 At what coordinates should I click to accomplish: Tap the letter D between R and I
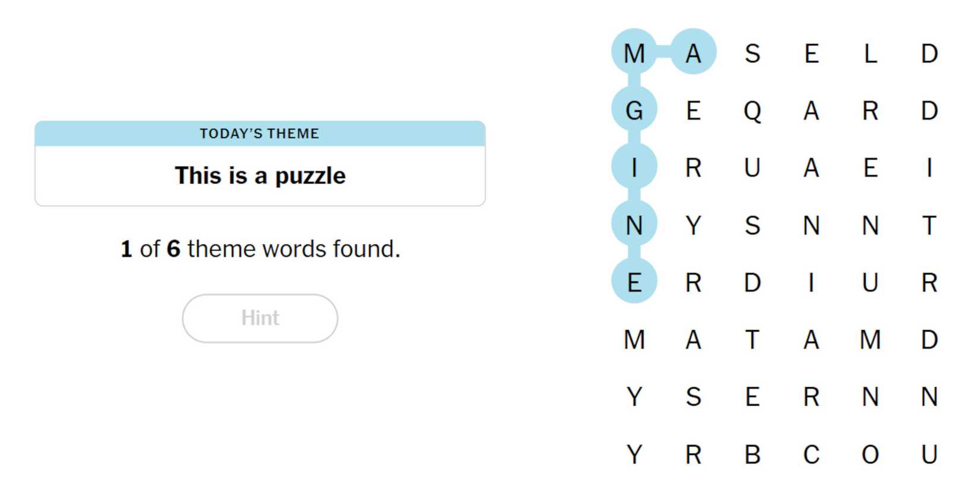(x=752, y=282)
